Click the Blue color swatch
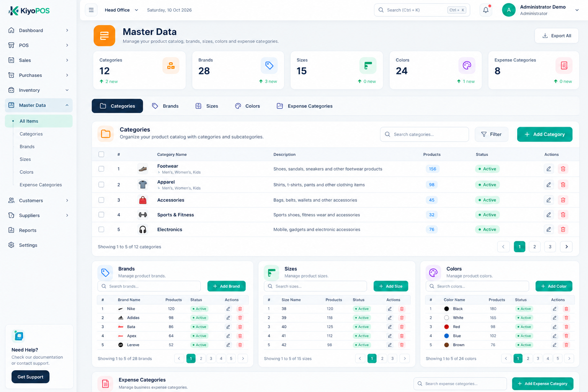Image resolution: width=588 pixels, height=392 pixels. coord(446,336)
